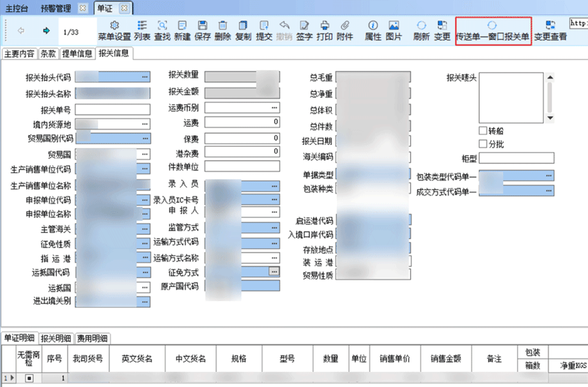The image size is (588, 387).
Task: Open 监管方式 lookup ellipsis
Action: [x=275, y=227]
